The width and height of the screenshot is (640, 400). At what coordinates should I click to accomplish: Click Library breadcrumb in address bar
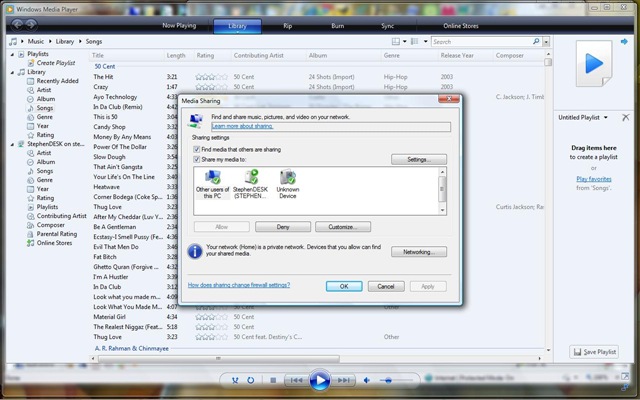64,41
